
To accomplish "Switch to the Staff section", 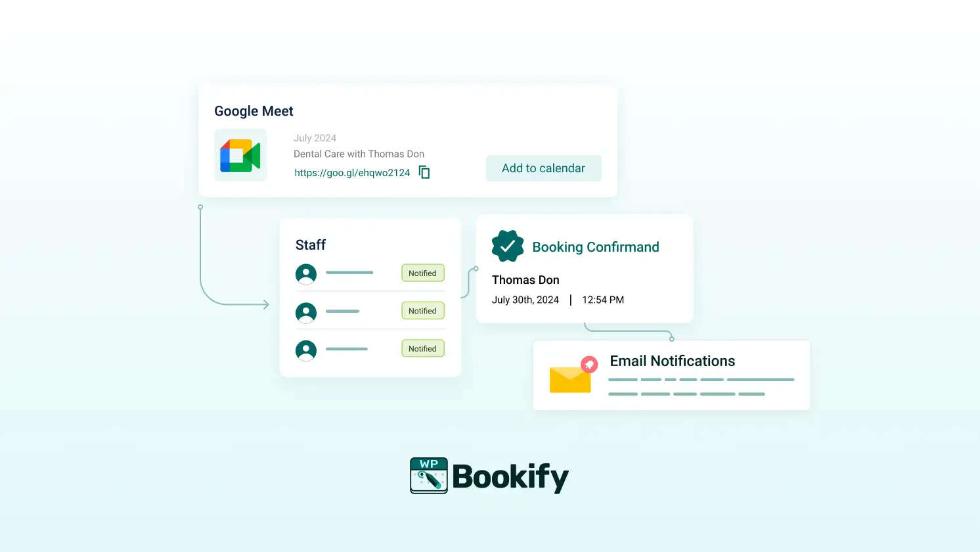I will 309,244.
